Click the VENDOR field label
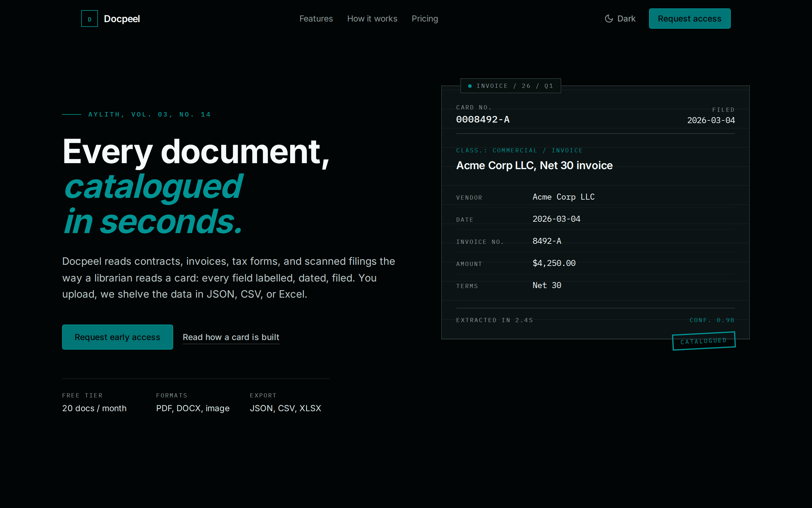The width and height of the screenshot is (812, 508). point(469,198)
